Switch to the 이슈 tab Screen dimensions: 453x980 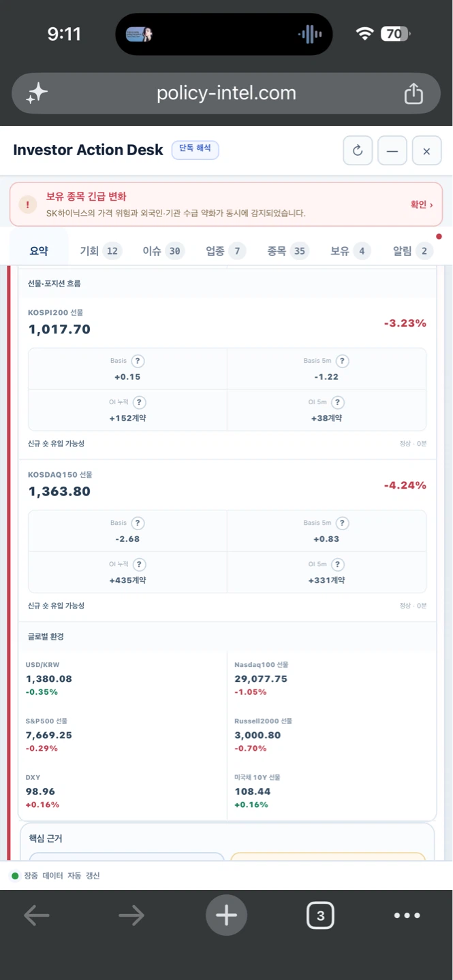pos(162,251)
